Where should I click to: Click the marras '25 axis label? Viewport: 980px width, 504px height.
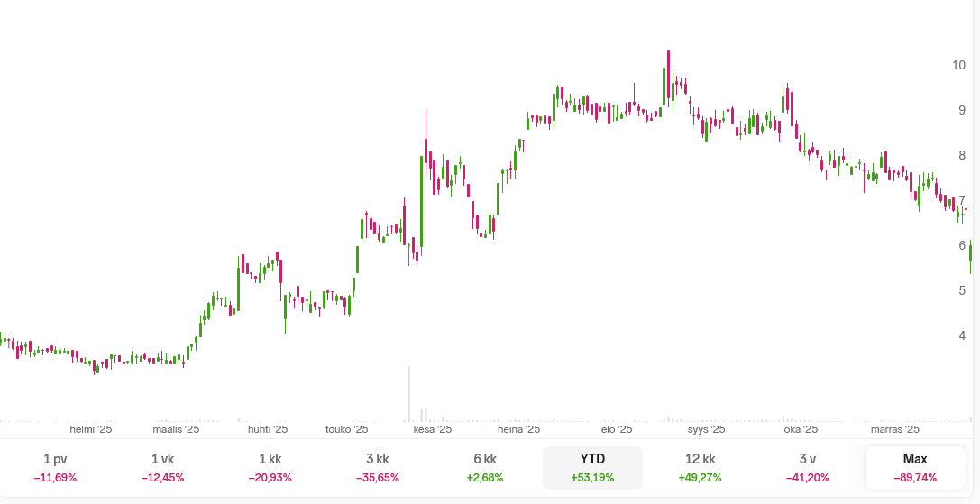[x=895, y=430]
